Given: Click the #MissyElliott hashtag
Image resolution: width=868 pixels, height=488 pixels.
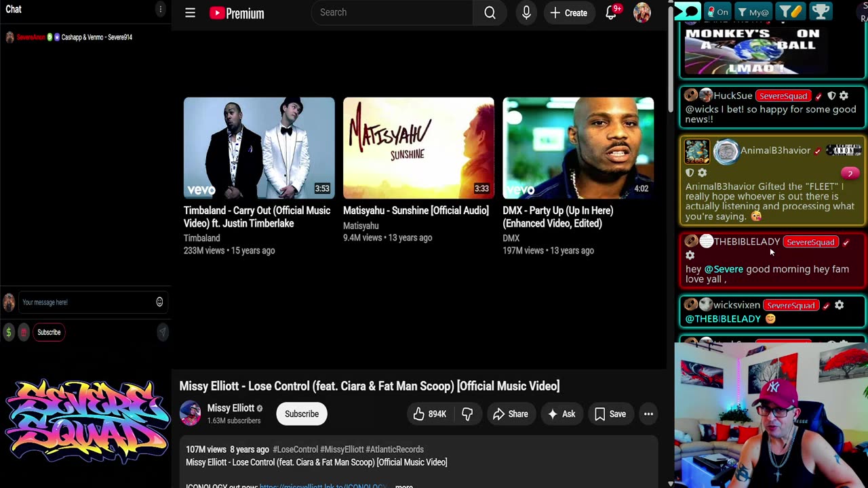Looking at the screenshot, I should coord(342,449).
